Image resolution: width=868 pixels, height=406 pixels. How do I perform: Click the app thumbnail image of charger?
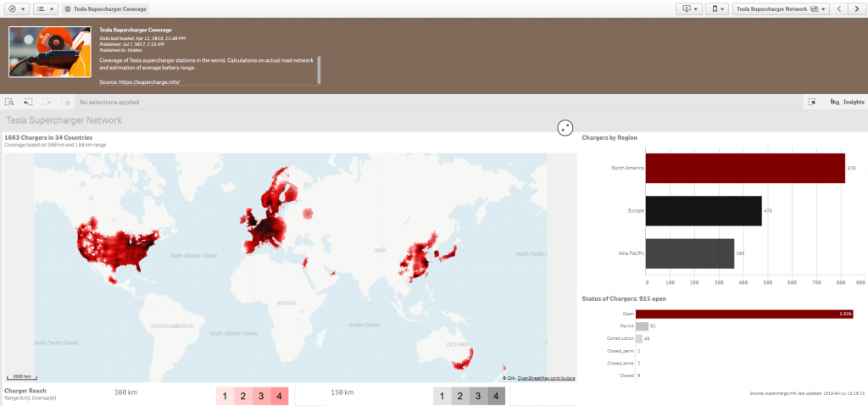(50, 52)
